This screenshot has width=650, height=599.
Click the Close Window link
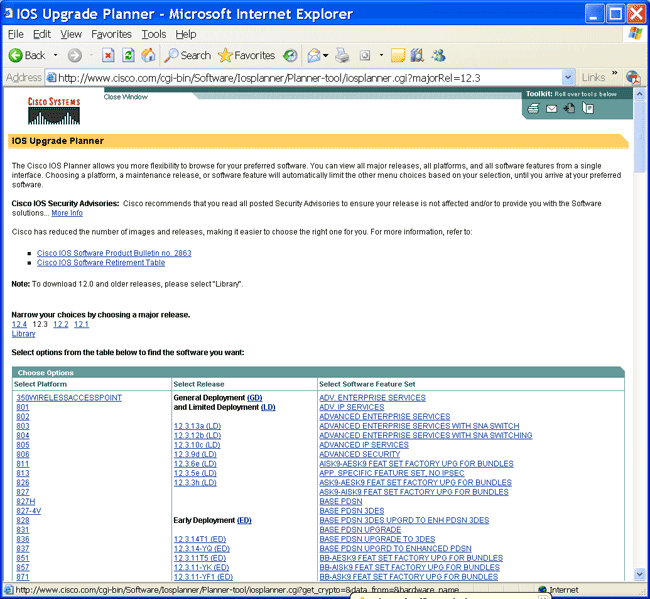tap(126, 97)
